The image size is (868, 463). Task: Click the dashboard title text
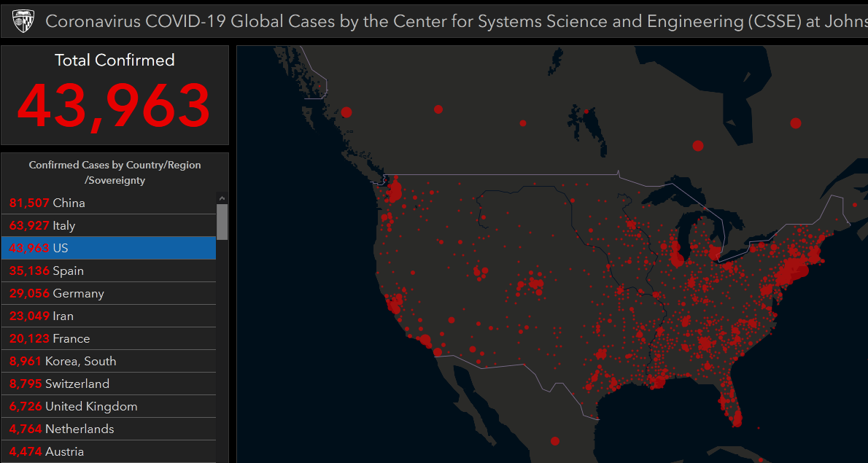tap(456, 21)
